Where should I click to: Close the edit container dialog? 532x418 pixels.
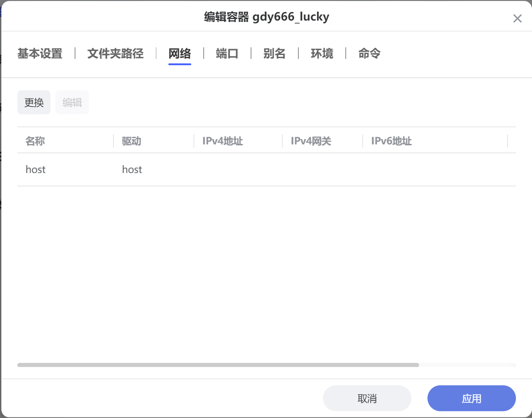tap(517, 18)
